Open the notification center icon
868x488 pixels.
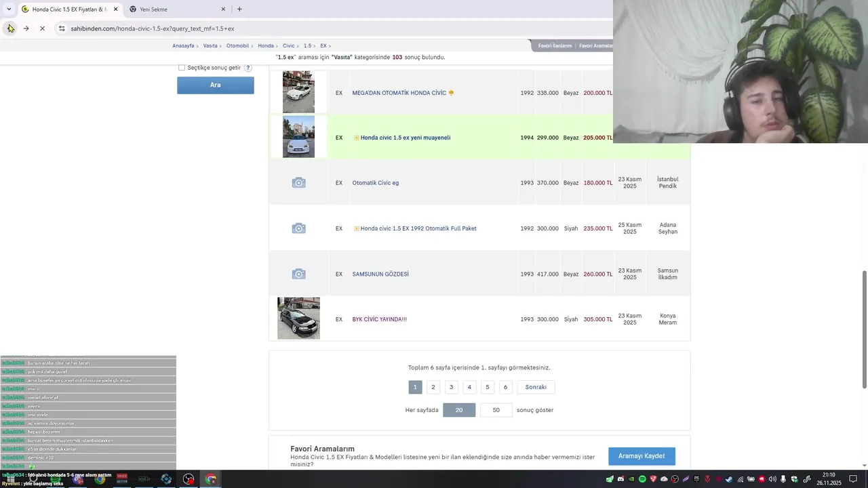tap(853, 479)
